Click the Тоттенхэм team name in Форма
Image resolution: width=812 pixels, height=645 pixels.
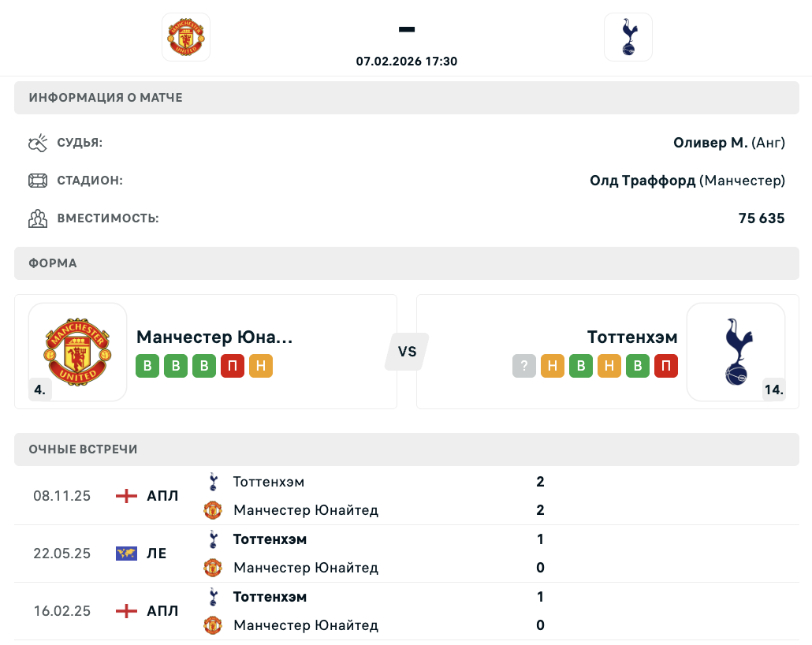tap(632, 337)
